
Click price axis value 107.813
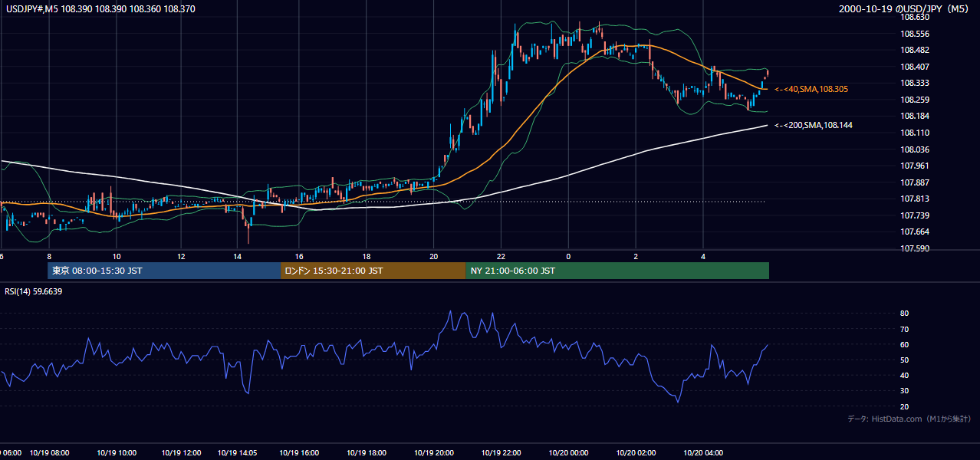click(915, 199)
